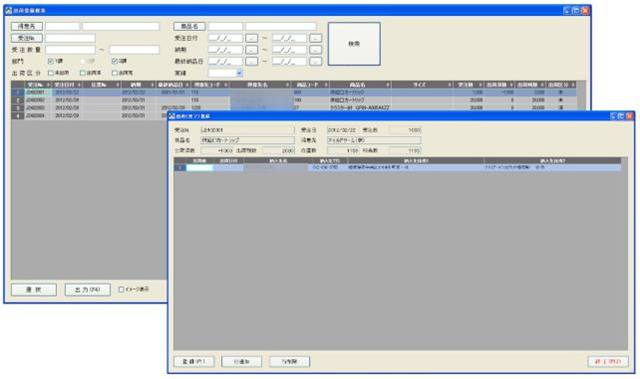The height and width of the screenshot is (379, 640).
Task: Sort by the 得意先コード column header
Action: (210, 85)
